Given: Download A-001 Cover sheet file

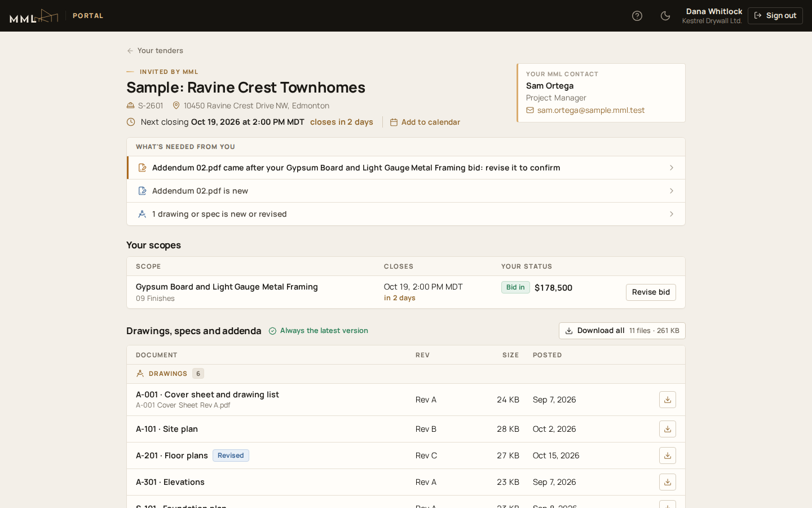Looking at the screenshot, I should pos(668,400).
